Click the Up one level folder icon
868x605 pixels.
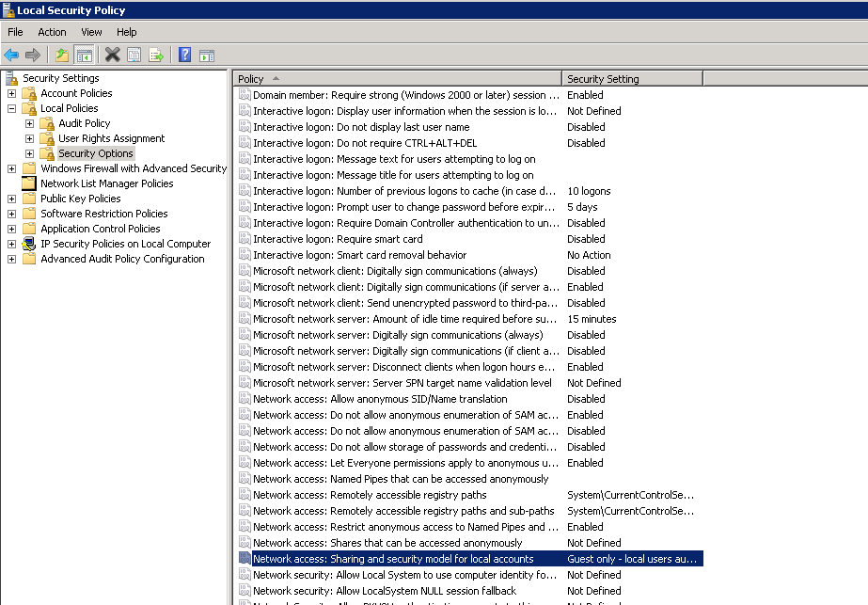pyautogui.click(x=62, y=55)
